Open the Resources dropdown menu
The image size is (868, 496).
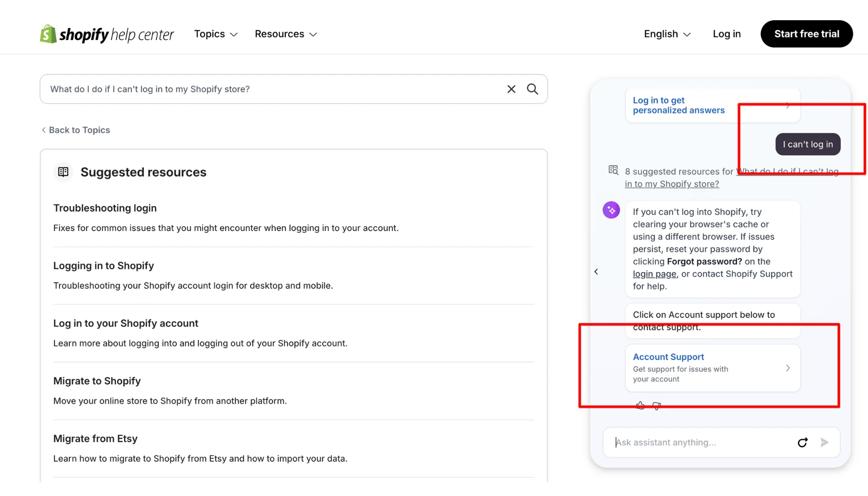coord(286,34)
